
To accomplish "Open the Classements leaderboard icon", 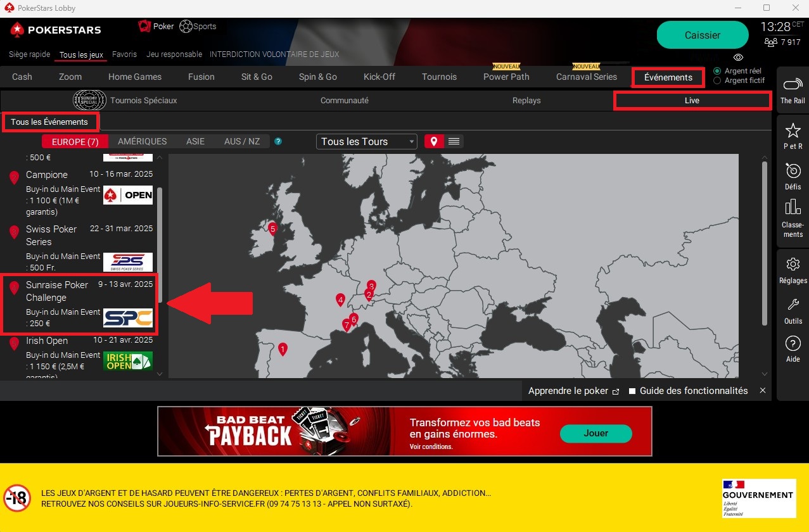I will click(x=793, y=207).
